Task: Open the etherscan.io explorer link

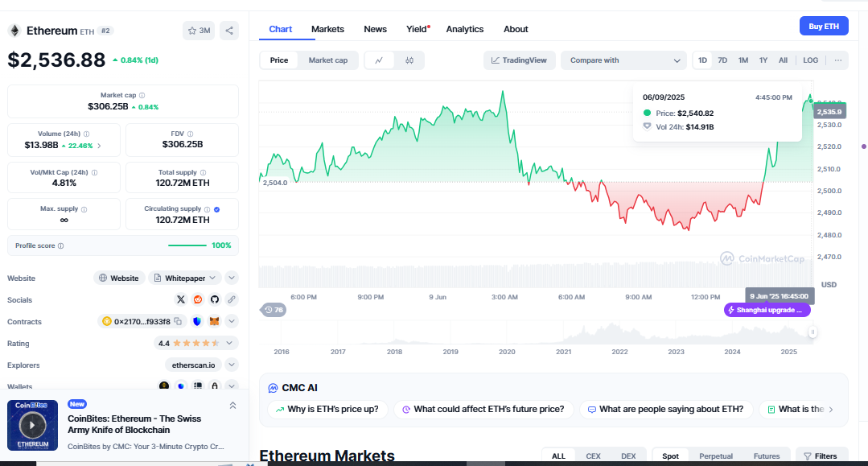Action: click(193, 365)
